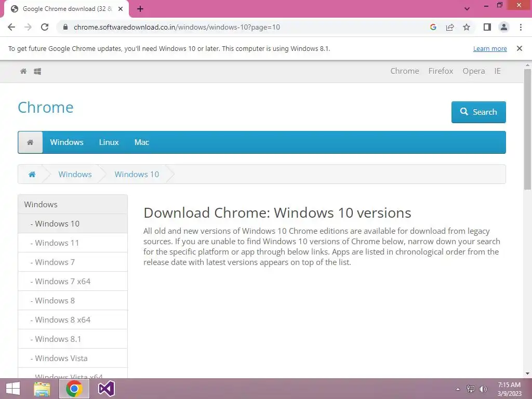Select Windows 8 x64 in the sidebar
This screenshot has width=532, height=399.
tap(73, 320)
